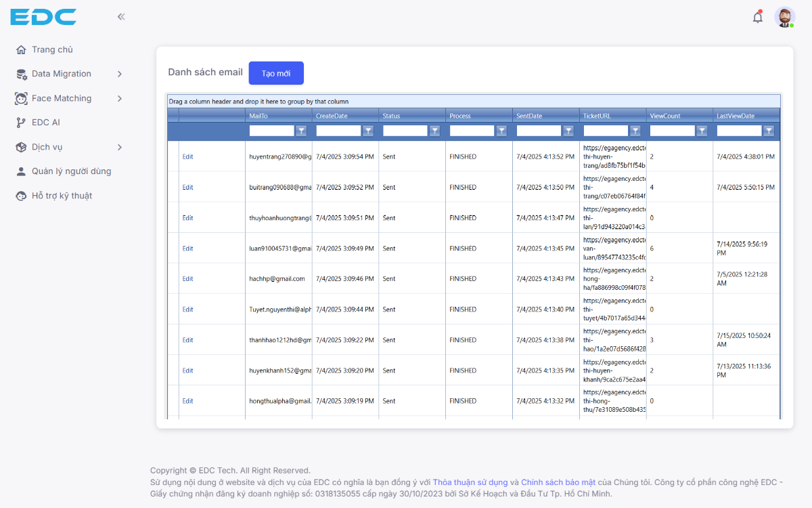Expand the Face Matching submenu
Viewport: 812px width, 508px height.
pos(119,98)
